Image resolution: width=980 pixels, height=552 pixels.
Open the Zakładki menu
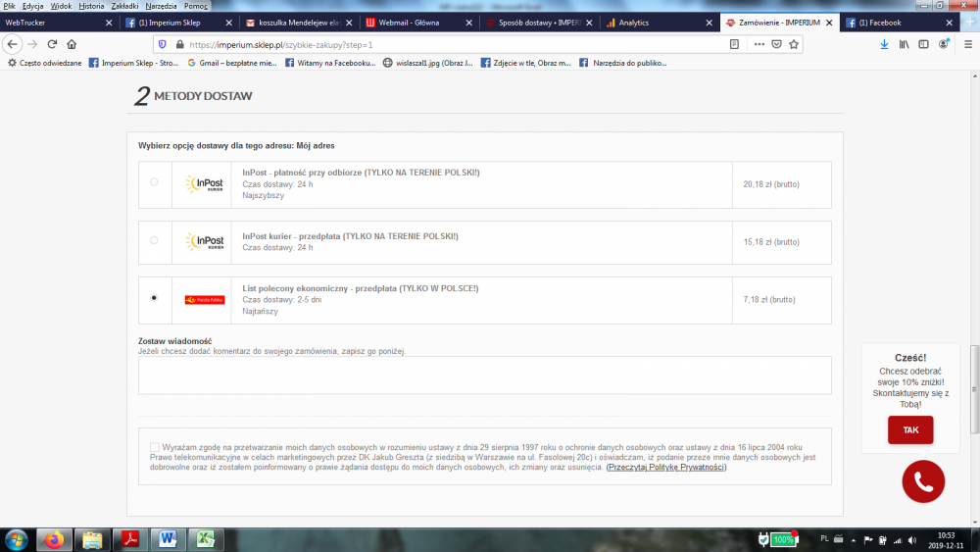click(124, 6)
